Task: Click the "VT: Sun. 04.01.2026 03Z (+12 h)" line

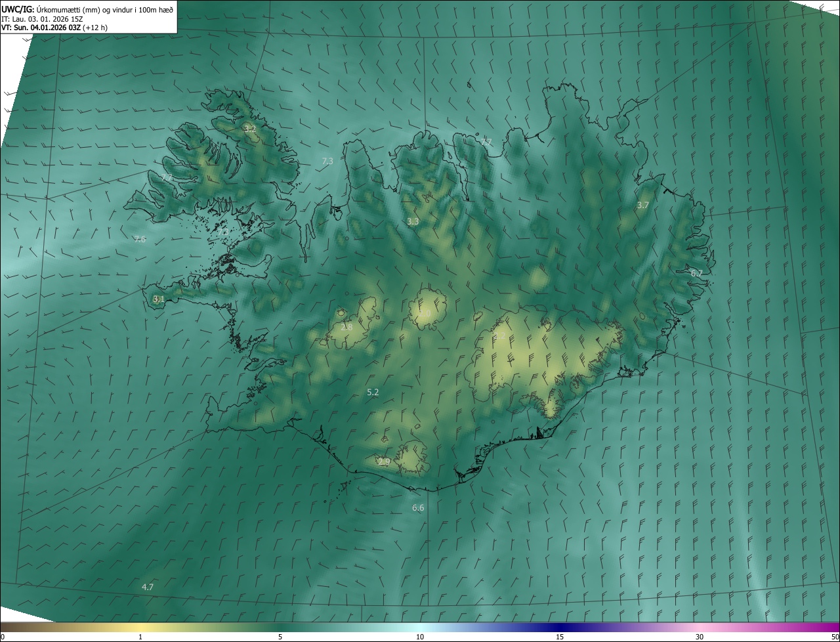Action: click(54, 28)
